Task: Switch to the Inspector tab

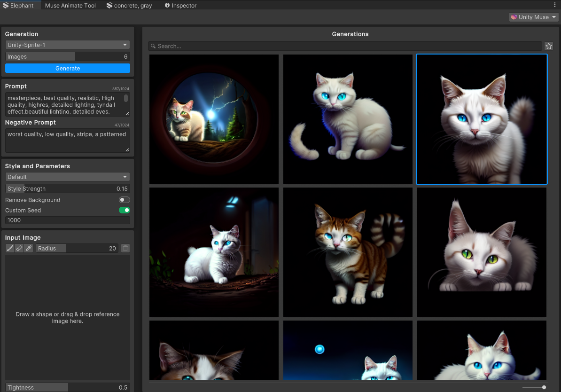Action: (x=181, y=5)
